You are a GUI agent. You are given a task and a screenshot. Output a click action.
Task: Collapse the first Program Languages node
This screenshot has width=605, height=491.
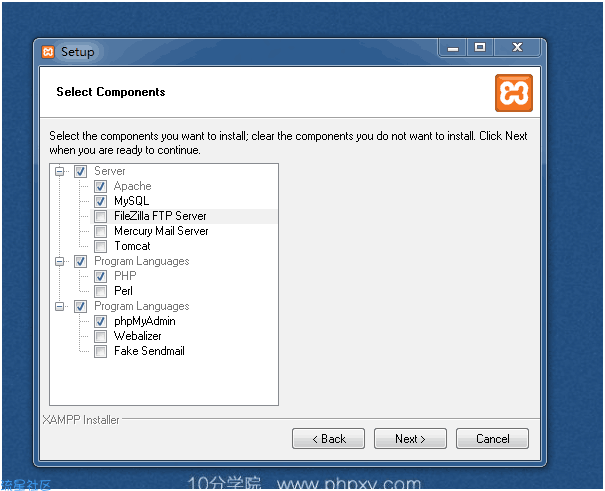pos(59,262)
